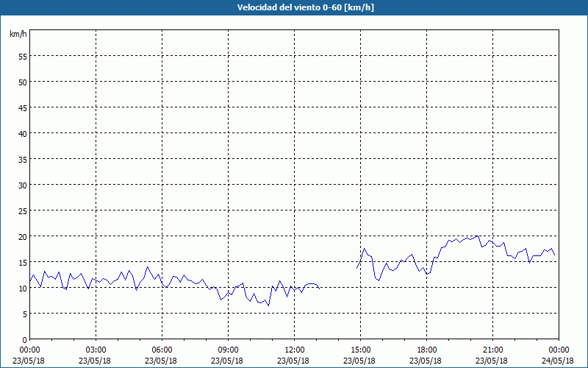Select the "15" y-axis label
Screen dimensions: 588x368
(x=22, y=262)
